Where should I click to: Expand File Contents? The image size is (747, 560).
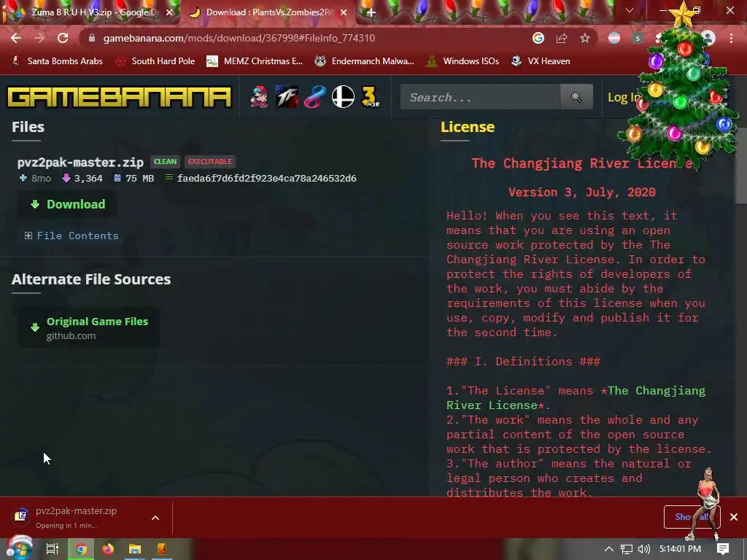tap(71, 236)
